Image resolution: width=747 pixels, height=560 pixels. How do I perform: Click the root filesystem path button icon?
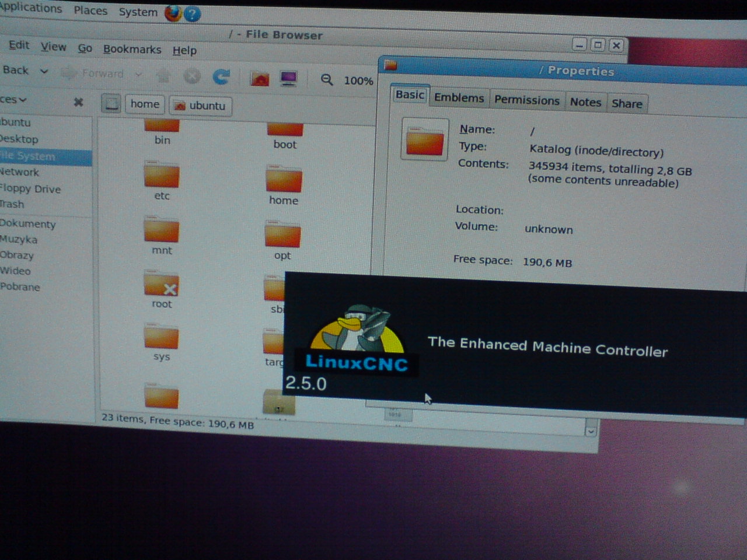pyautogui.click(x=111, y=104)
